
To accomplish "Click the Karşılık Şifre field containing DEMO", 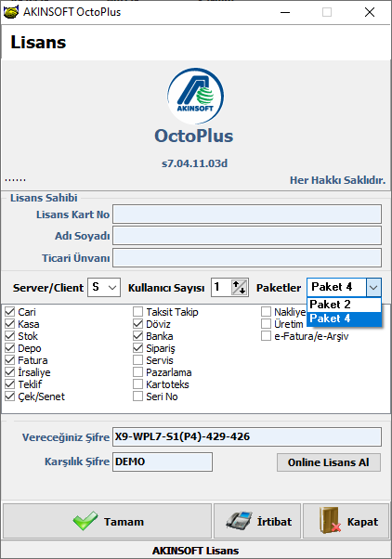I will pyautogui.click(x=163, y=462).
